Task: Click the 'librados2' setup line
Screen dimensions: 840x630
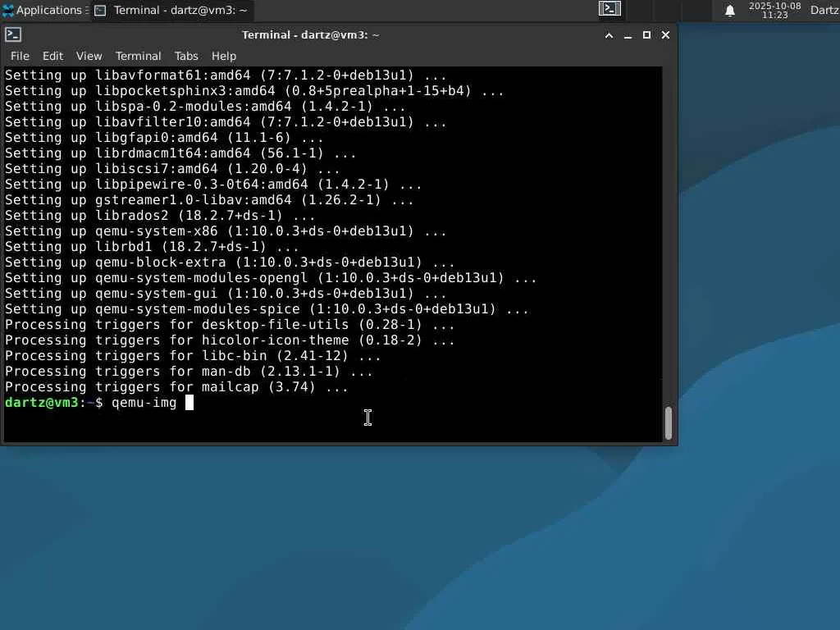Action: pyautogui.click(x=160, y=216)
